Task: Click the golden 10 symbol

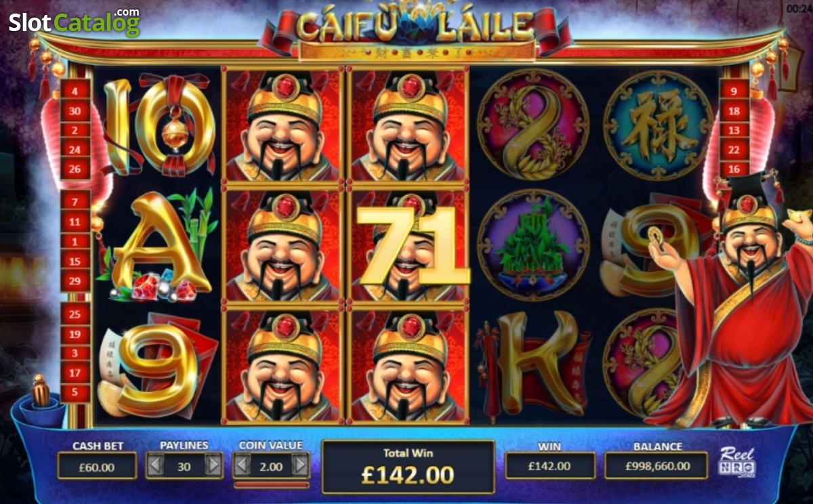Action: tap(160, 125)
